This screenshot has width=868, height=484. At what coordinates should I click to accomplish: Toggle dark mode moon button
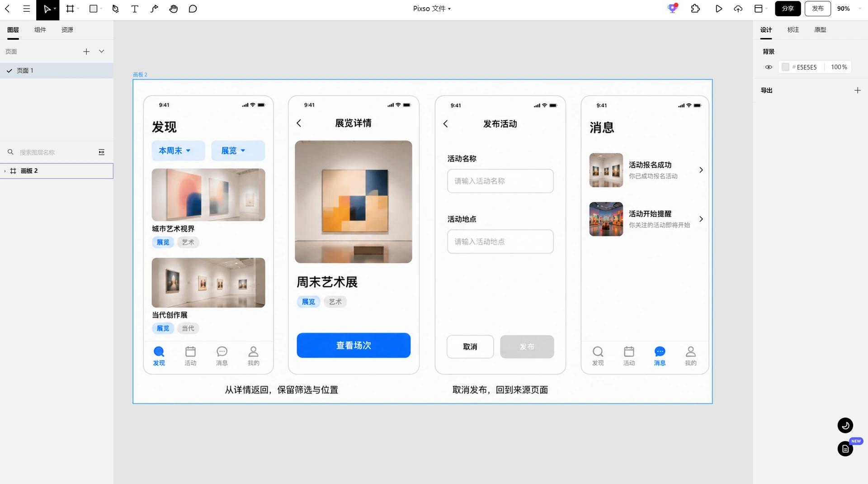coord(845,425)
